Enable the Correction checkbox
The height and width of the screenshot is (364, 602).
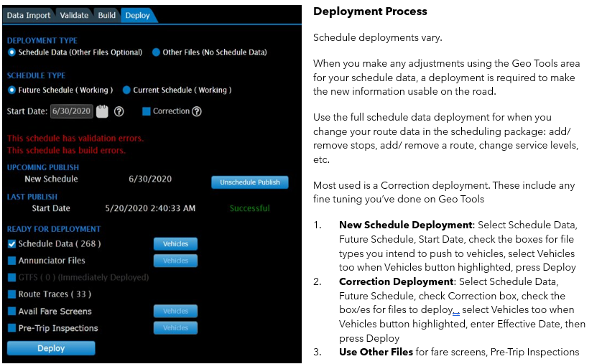pyautogui.click(x=147, y=111)
